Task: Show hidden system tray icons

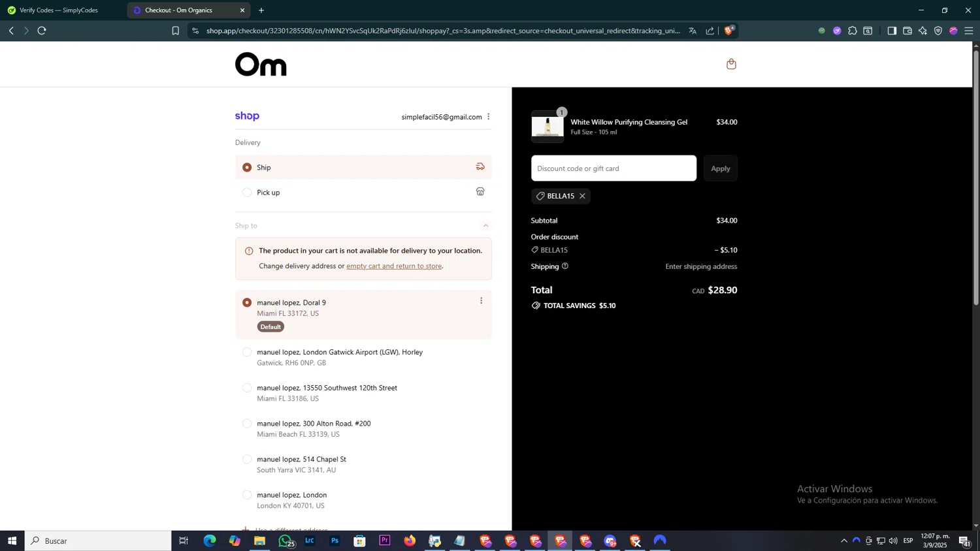Action: 843,541
